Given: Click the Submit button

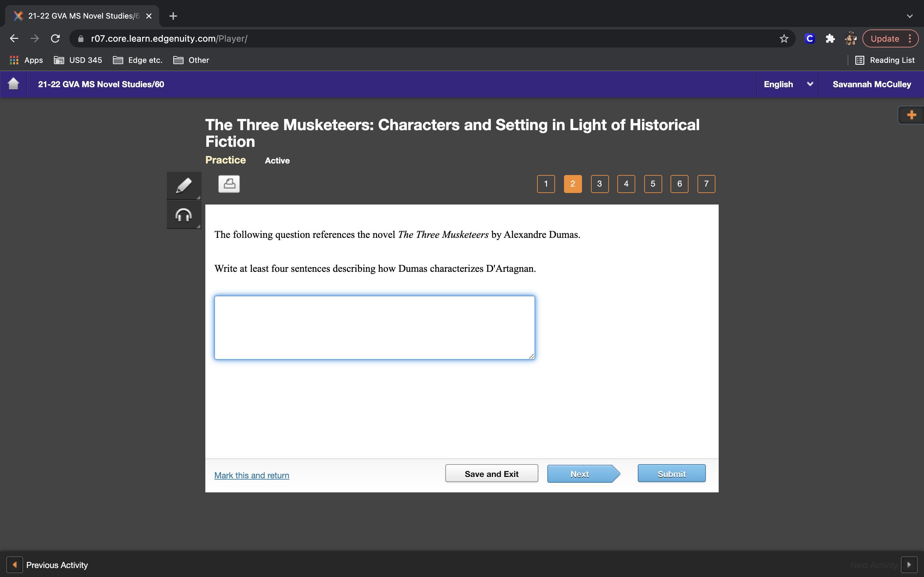Looking at the screenshot, I should [671, 473].
